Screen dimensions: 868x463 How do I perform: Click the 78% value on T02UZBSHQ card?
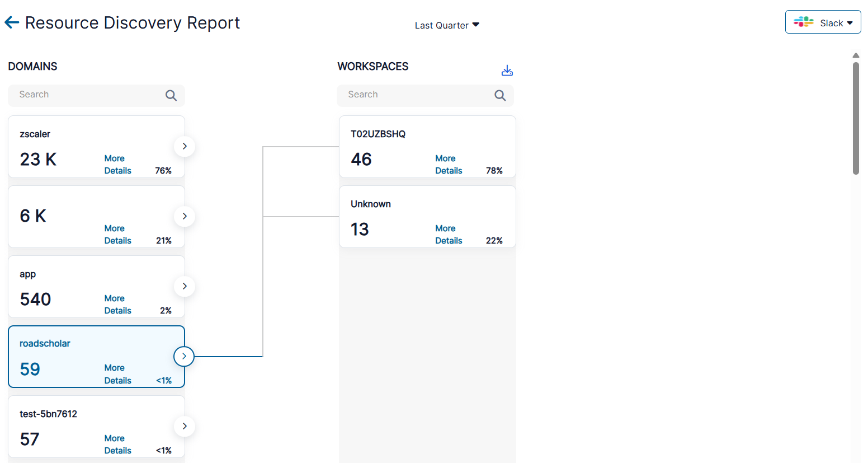pos(494,171)
